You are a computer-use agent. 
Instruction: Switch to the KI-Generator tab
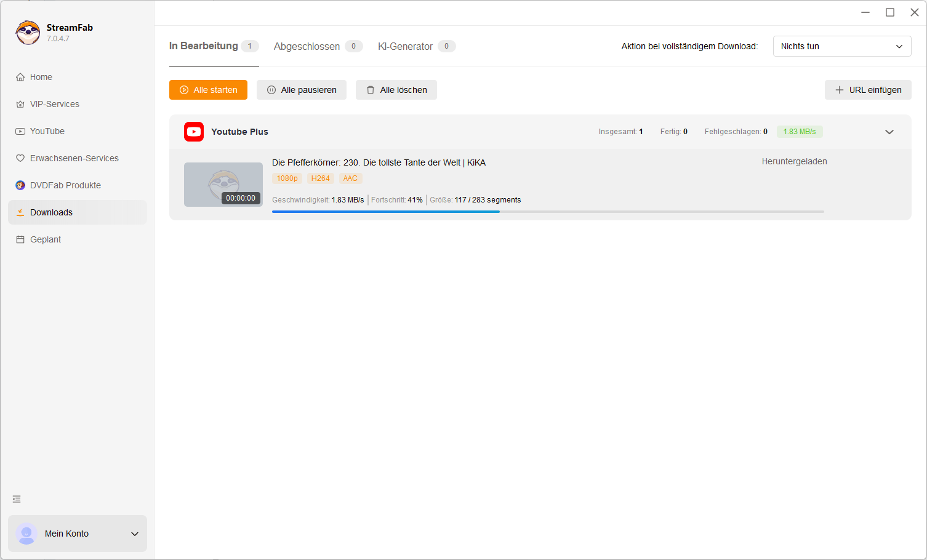point(417,46)
